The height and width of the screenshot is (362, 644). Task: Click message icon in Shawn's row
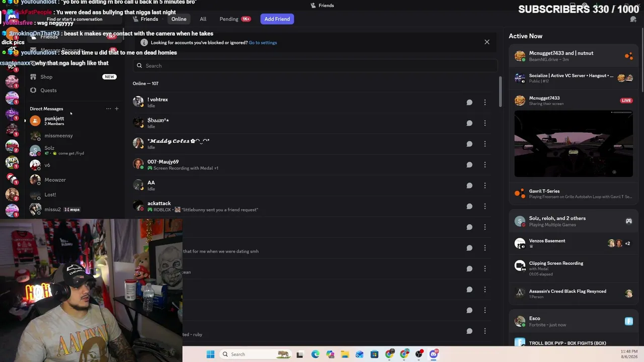469,123
